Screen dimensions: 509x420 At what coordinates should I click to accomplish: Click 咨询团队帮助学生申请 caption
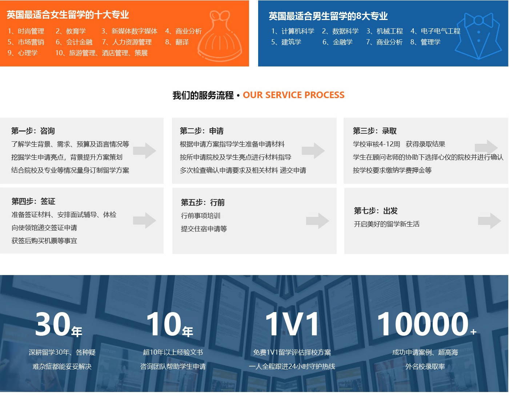(x=173, y=367)
